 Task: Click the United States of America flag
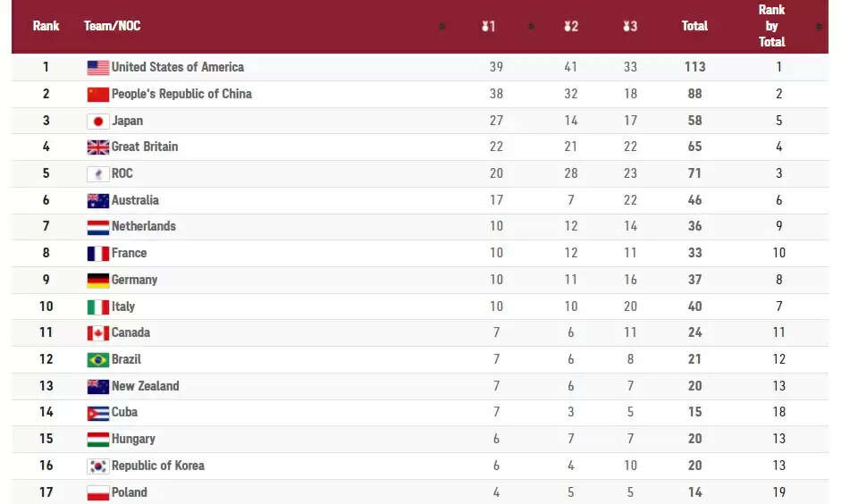[x=97, y=67]
